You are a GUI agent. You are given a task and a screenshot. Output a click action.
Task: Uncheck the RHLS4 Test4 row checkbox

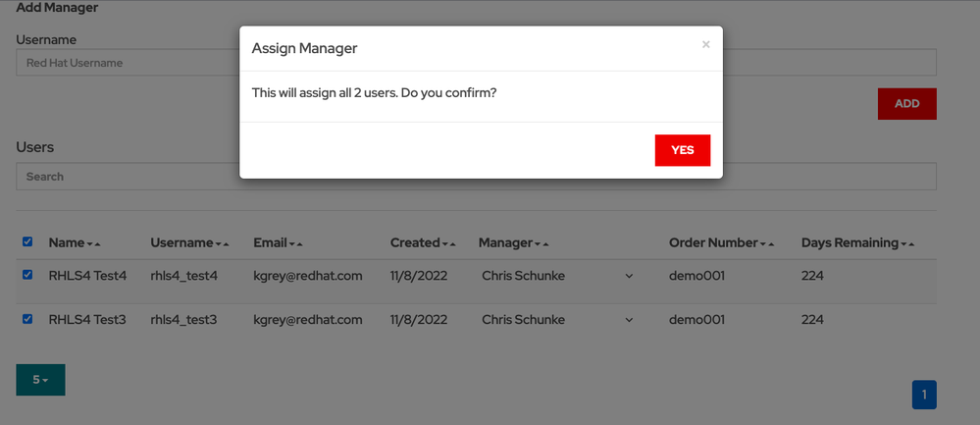click(27, 276)
